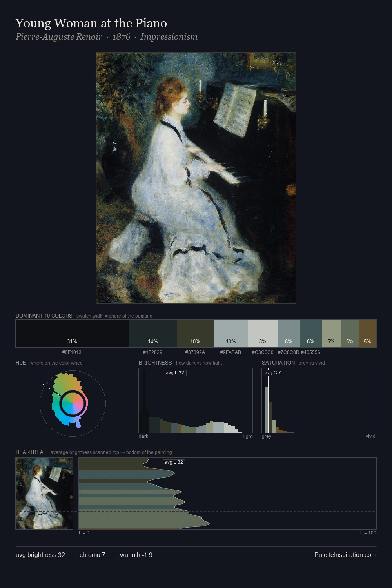Click the main Renoir painting image
Viewport: 392px width, 588px height.
click(x=196, y=178)
